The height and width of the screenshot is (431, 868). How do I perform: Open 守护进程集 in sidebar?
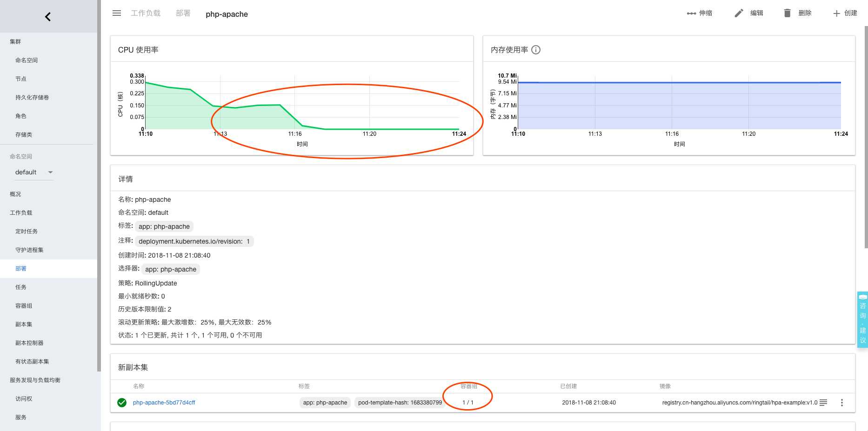pos(29,250)
